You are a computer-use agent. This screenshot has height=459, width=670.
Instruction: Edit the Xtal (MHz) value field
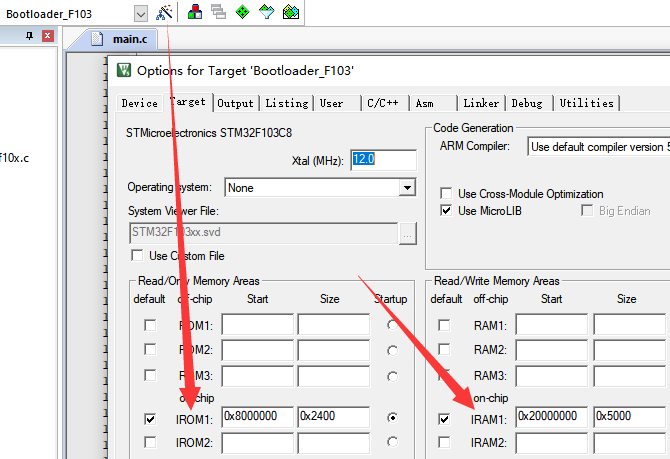coord(383,160)
